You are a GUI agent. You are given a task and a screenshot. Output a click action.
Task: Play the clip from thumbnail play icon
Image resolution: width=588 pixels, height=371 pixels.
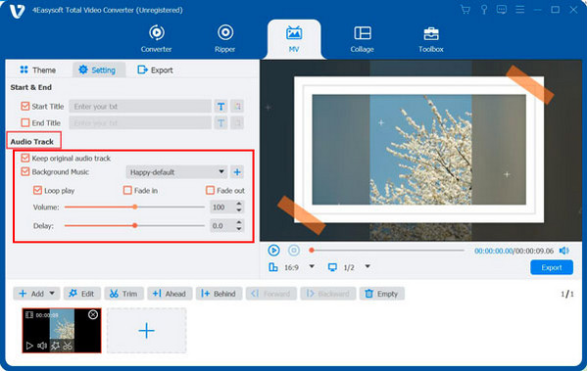click(x=29, y=346)
